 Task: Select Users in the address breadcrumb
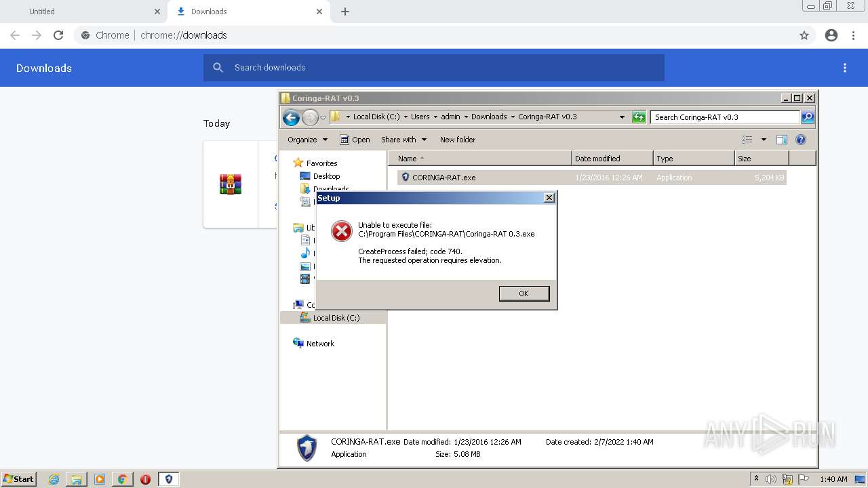(420, 117)
